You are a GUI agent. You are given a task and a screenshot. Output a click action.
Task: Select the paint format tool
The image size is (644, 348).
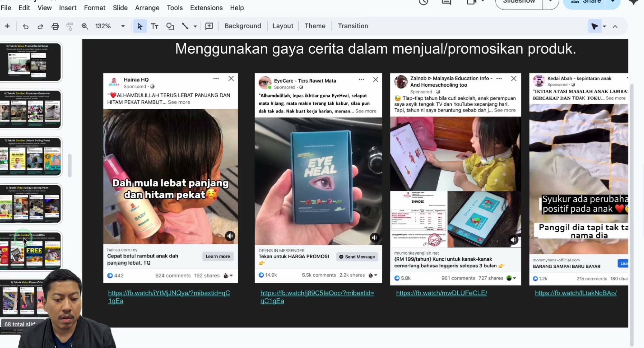click(x=70, y=26)
